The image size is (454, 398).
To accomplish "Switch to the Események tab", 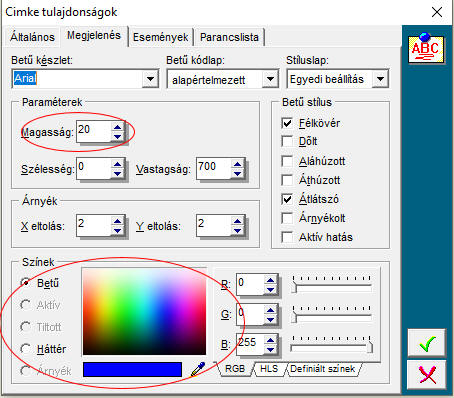I will coord(161,37).
